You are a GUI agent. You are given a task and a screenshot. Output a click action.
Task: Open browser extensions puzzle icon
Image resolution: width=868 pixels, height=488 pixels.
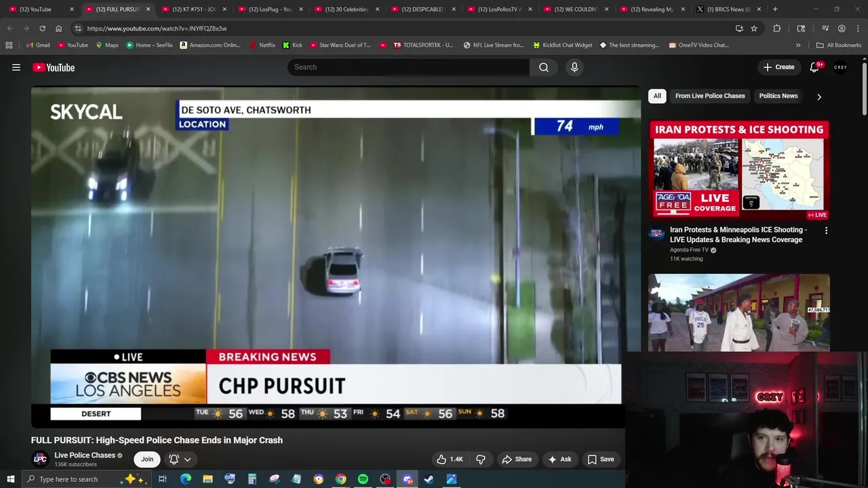point(777,28)
